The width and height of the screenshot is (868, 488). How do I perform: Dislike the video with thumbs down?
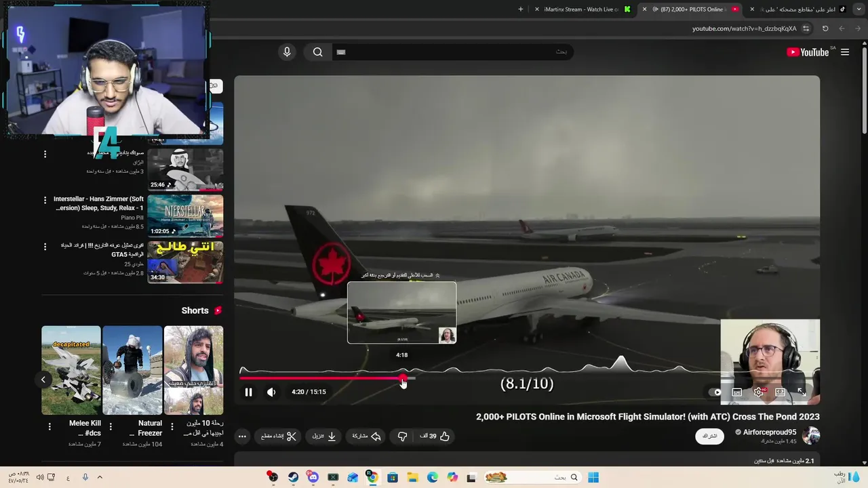tap(402, 436)
